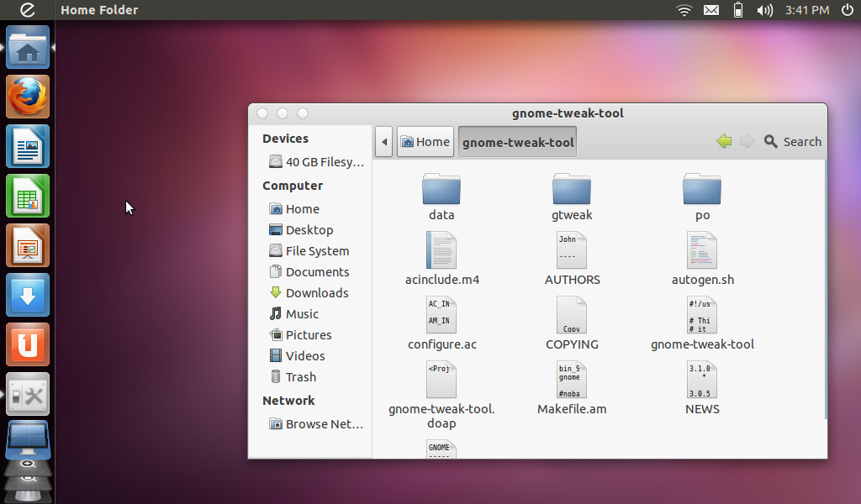The image size is (861, 504).
Task: Click the blue download arrow launcher icon
Action: click(x=28, y=295)
